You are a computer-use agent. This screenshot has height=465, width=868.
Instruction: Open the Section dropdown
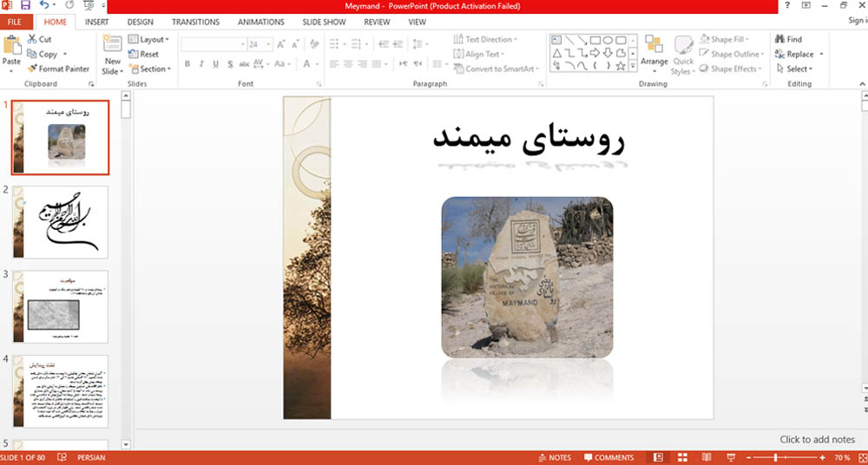click(x=150, y=69)
